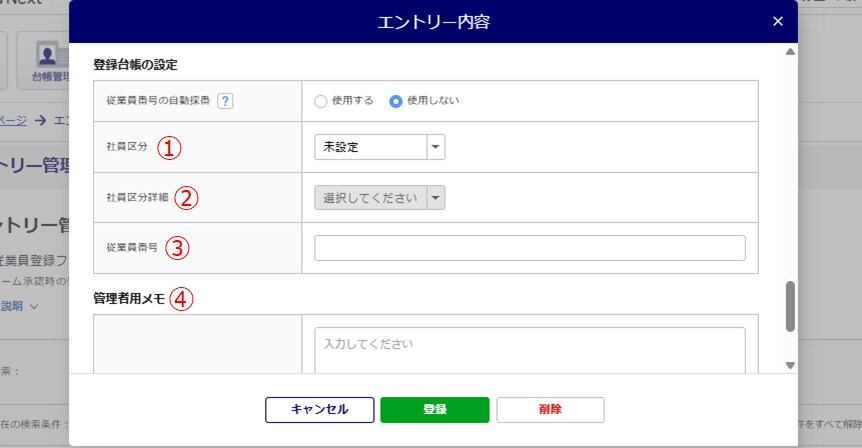The width and height of the screenshot is (862, 448).
Task: Click the 従業員番号 text input field
Action: coord(529,248)
